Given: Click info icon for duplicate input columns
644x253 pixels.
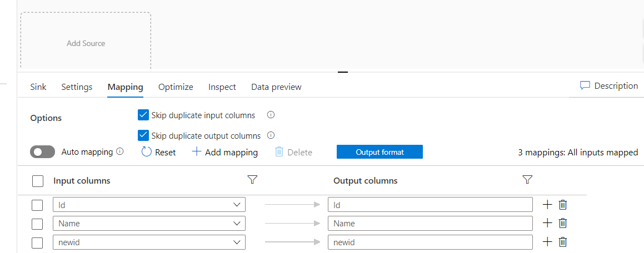Looking at the screenshot, I should point(271,115).
